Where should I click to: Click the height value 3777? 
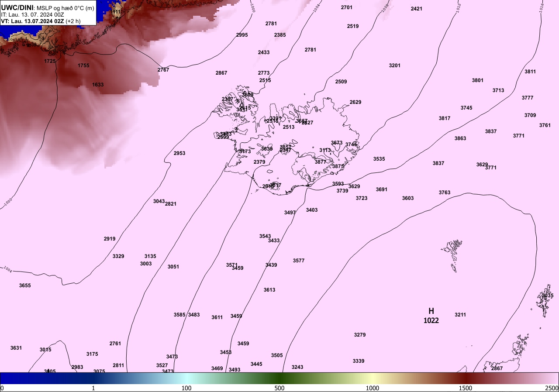528,98
